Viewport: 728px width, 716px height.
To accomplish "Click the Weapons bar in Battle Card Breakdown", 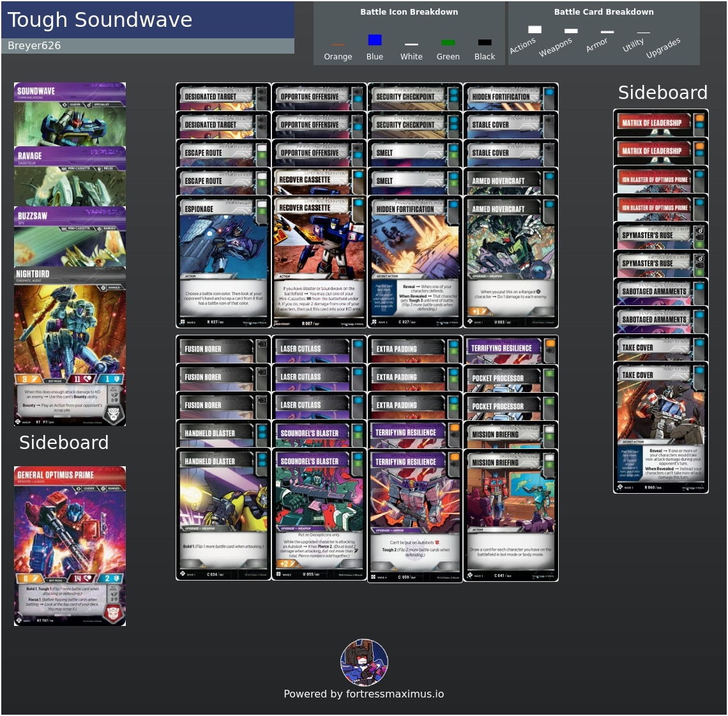I will click(x=571, y=31).
